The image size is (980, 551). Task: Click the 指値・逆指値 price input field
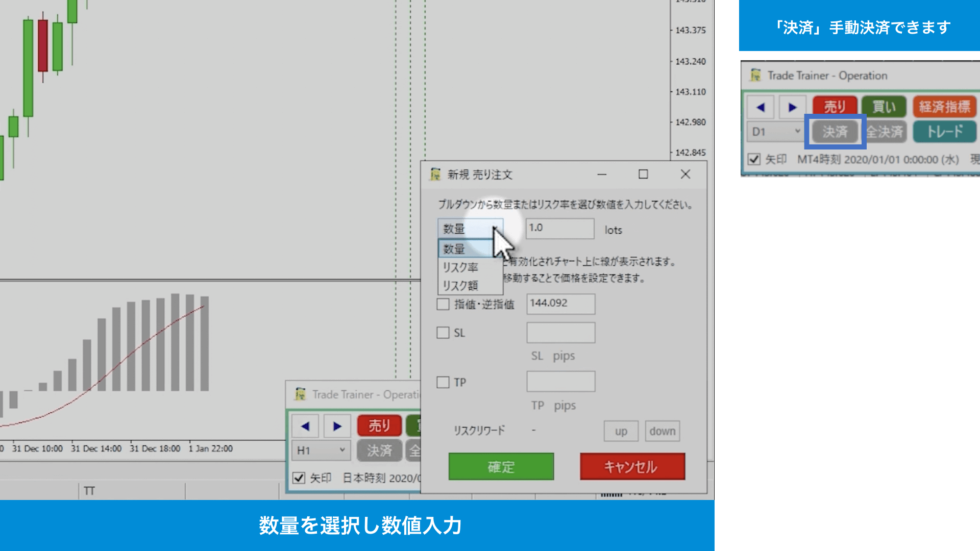coord(560,303)
